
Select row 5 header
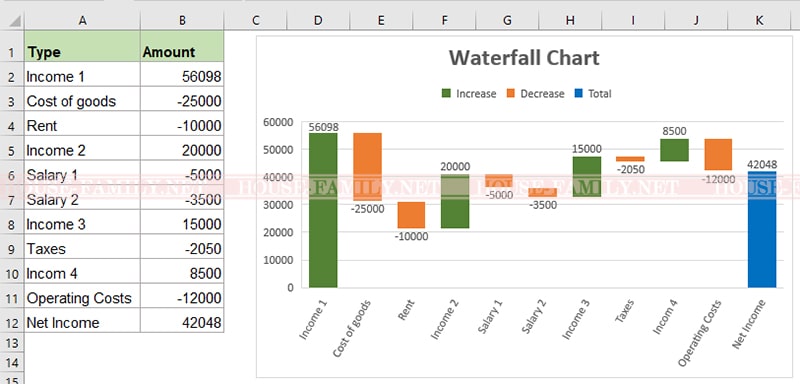(12, 151)
